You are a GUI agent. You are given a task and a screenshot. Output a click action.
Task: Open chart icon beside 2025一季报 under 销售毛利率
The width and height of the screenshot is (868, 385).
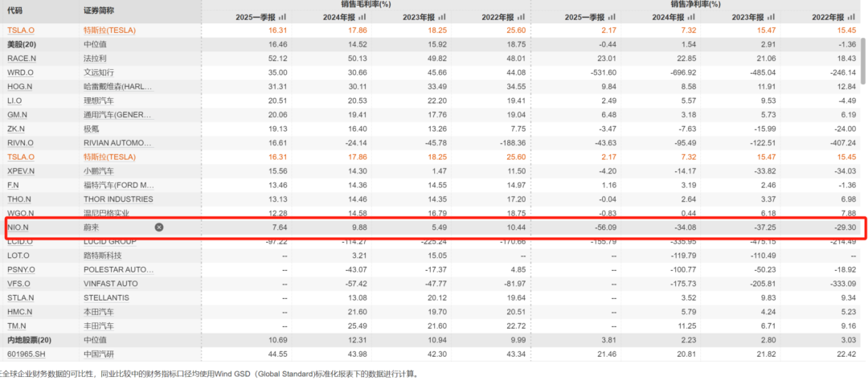283,17
